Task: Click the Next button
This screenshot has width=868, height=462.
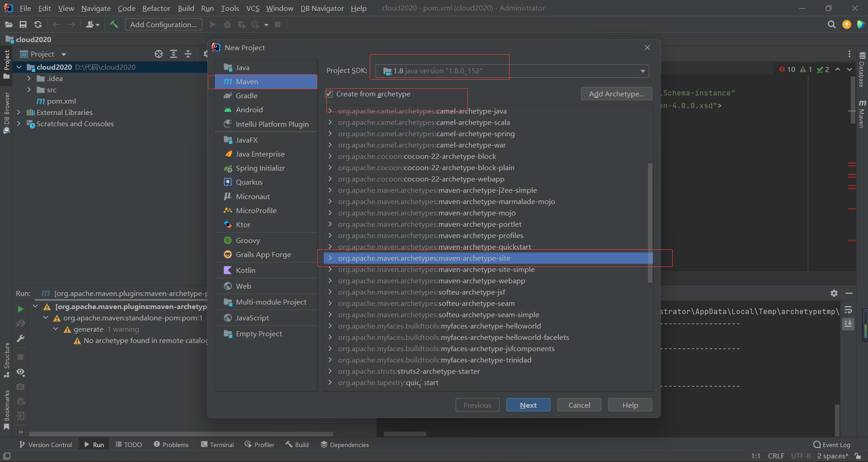Action: coord(528,405)
